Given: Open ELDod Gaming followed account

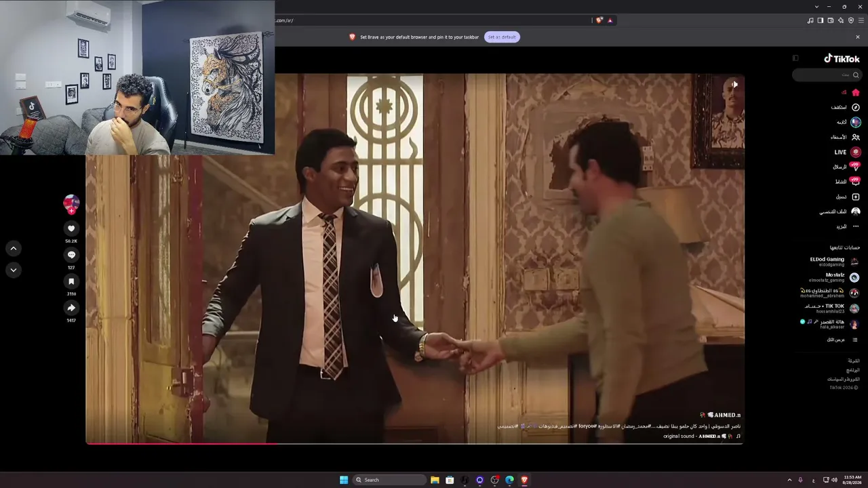Looking at the screenshot, I should coord(833,262).
